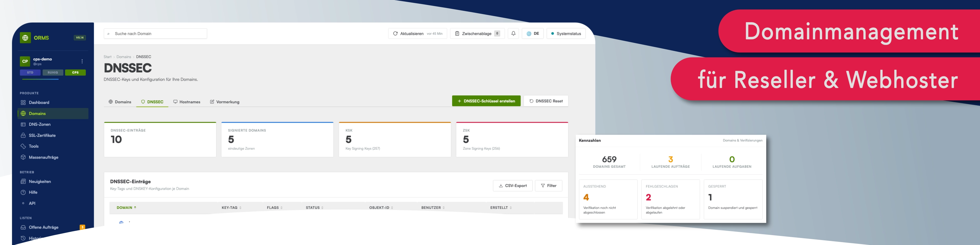Click the ORMS globe logo icon

[25, 38]
